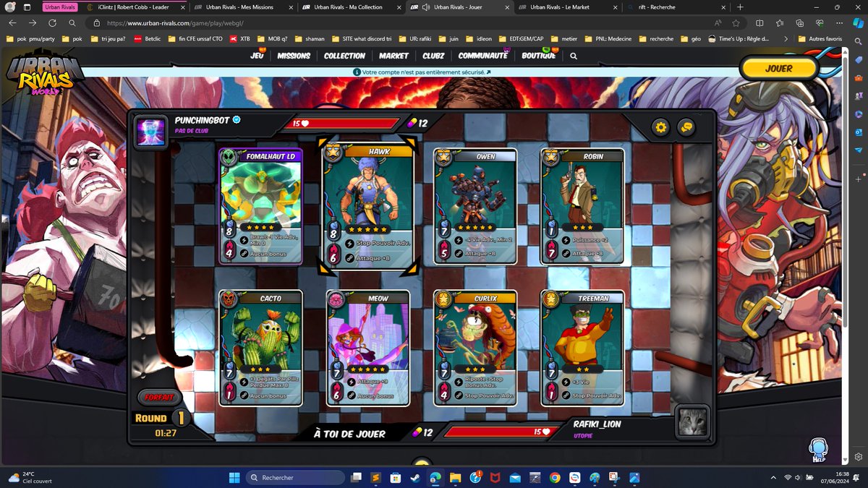
Task: Click the gold star badge on Curlix
Action: (443, 299)
